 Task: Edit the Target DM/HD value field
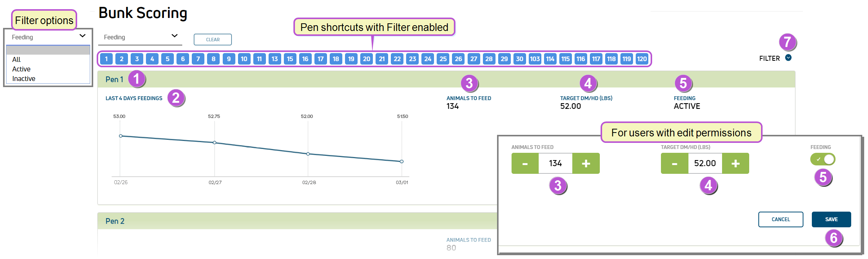coord(705,163)
